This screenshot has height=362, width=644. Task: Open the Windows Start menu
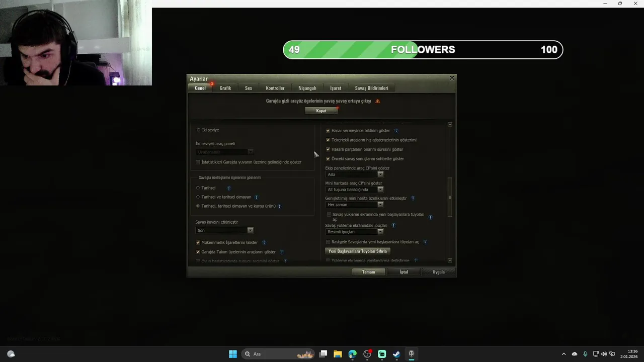pos(233,354)
